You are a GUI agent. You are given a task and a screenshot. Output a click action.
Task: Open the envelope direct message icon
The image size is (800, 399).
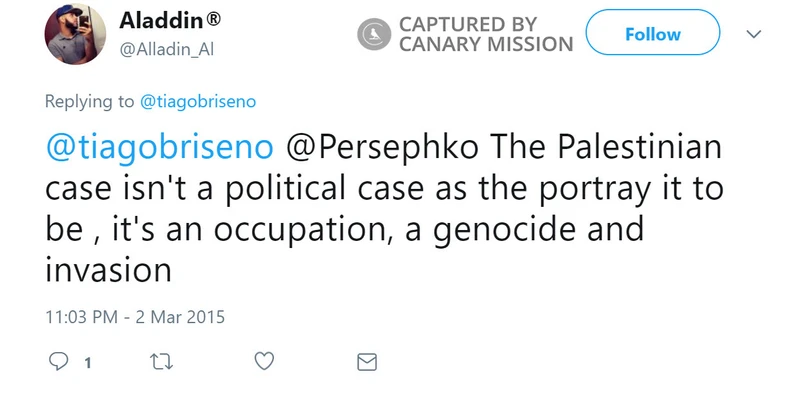point(367,362)
